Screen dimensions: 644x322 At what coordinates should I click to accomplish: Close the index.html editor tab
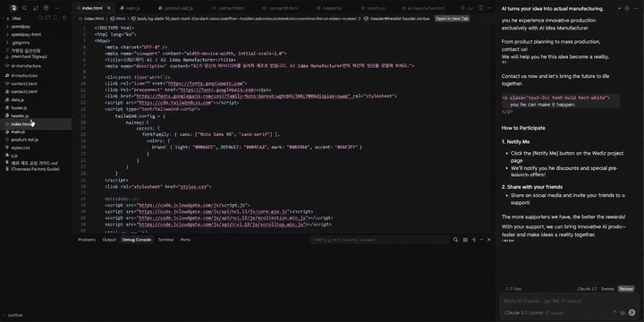(x=109, y=8)
